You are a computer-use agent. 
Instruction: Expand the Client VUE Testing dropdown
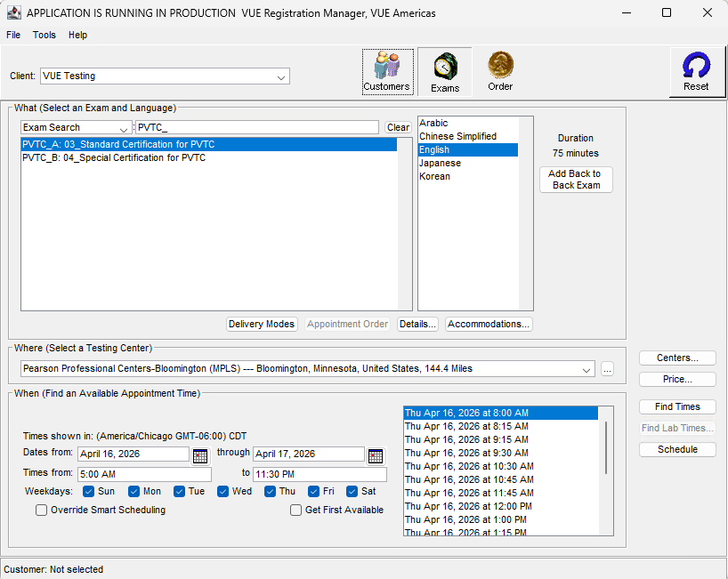pos(281,77)
